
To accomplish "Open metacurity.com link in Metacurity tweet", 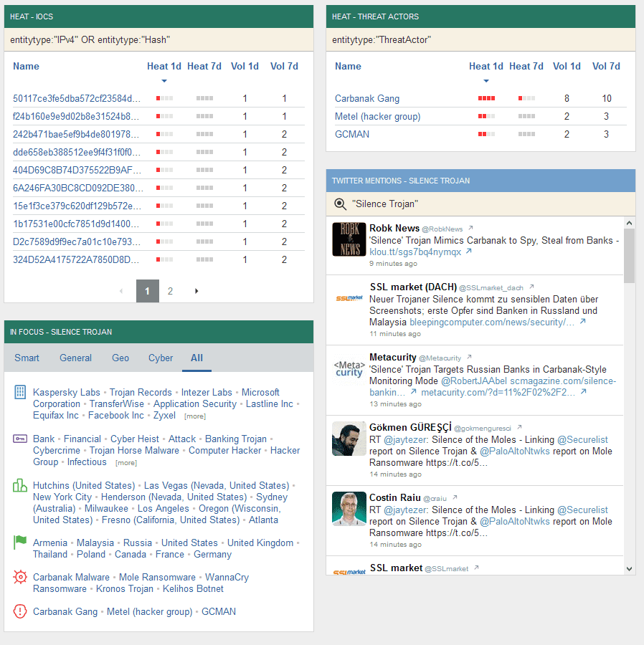I will tap(498, 392).
